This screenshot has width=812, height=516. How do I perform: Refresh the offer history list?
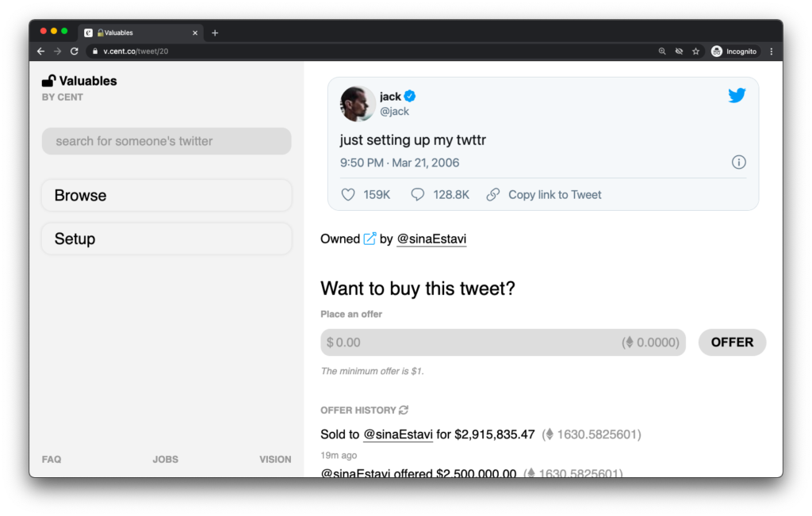click(404, 410)
